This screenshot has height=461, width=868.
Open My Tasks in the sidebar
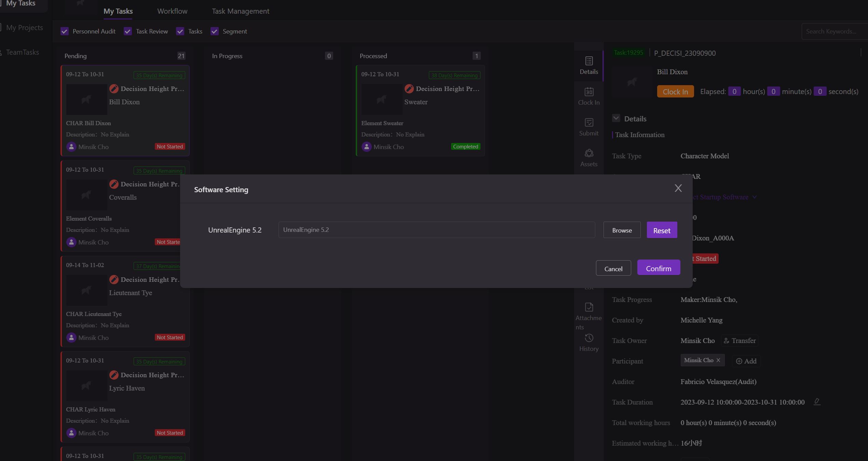click(21, 3)
